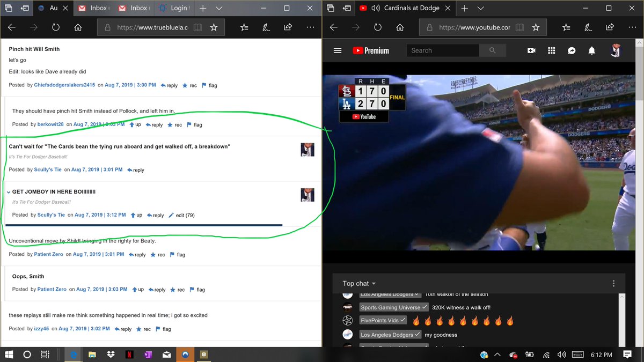The height and width of the screenshot is (362, 644).
Task: Go home in the True Blue LA window
Action: (x=78, y=27)
